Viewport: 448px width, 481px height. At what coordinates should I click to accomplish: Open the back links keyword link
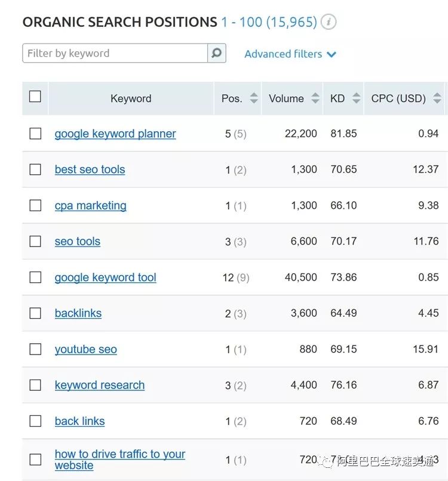click(79, 421)
